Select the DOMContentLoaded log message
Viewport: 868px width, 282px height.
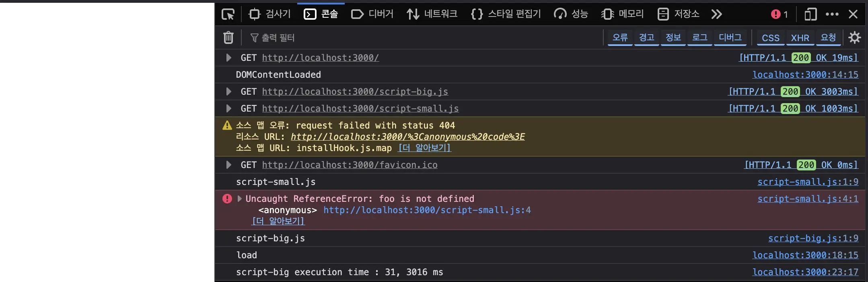click(x=278, y=75)
